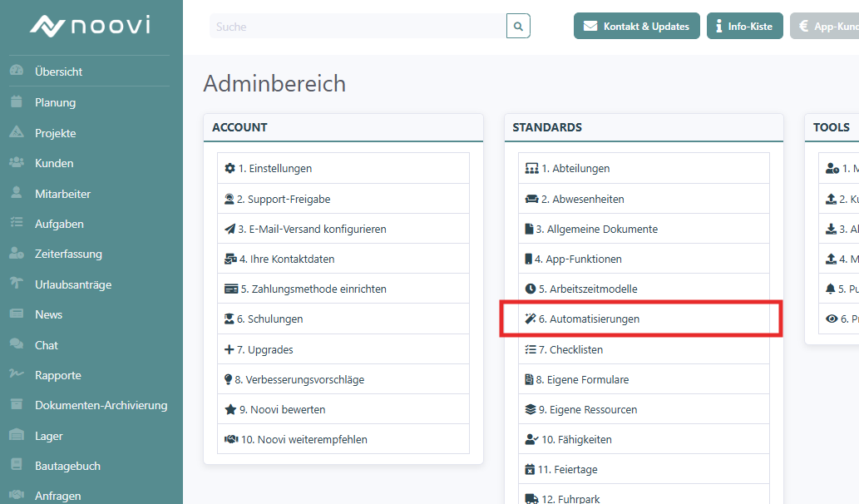859x504 pixels.
Task: Click the Bautagebuch book icon
Action: pyautogui.click(x=17, y=465)
